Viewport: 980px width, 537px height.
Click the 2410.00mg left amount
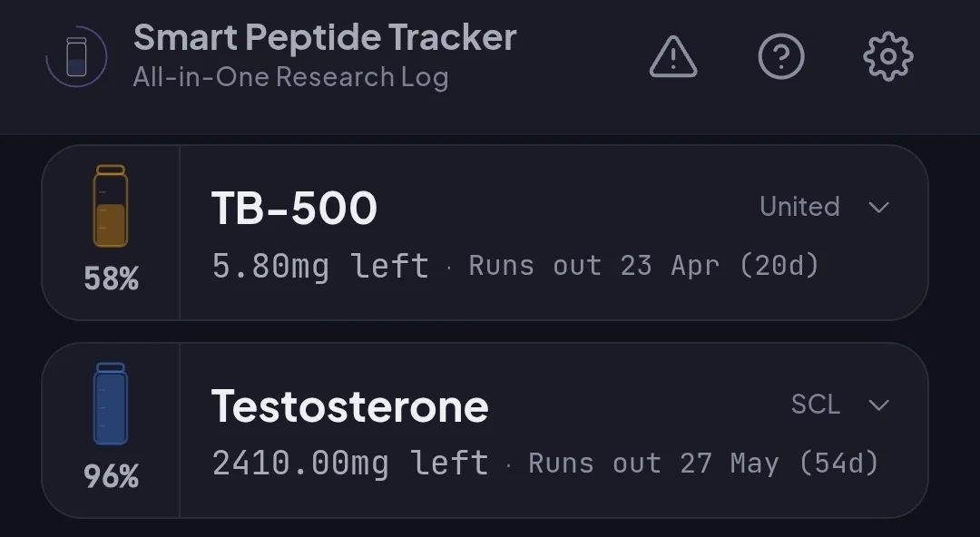pyautogui.click(x=350, y=464)
